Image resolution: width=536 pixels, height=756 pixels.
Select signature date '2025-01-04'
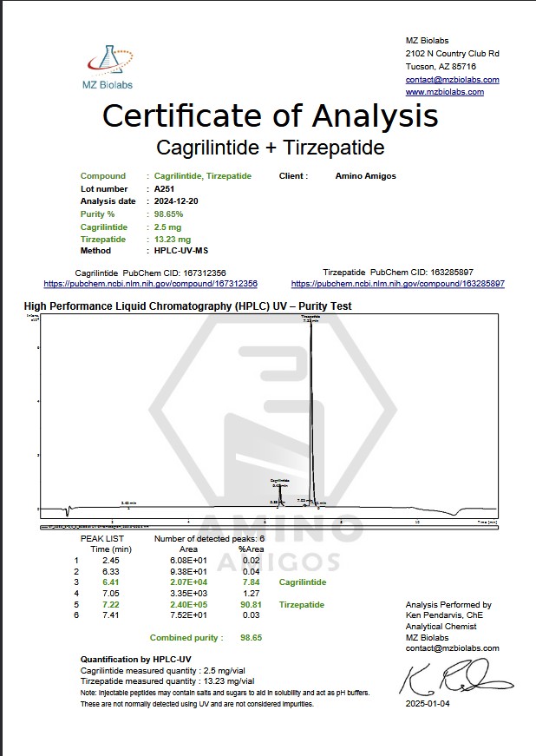click(428, 703)
